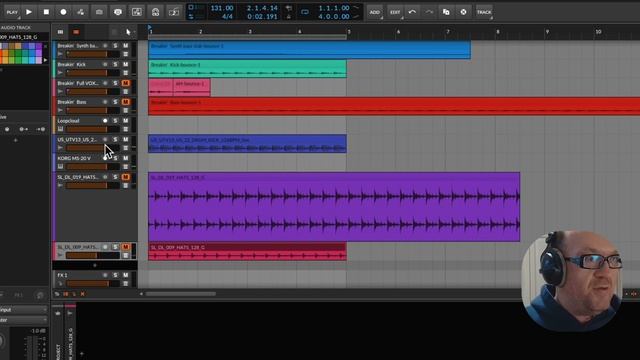Toggle the headphone-shaped transport icon
640x360 pixels.
[156, 12]
